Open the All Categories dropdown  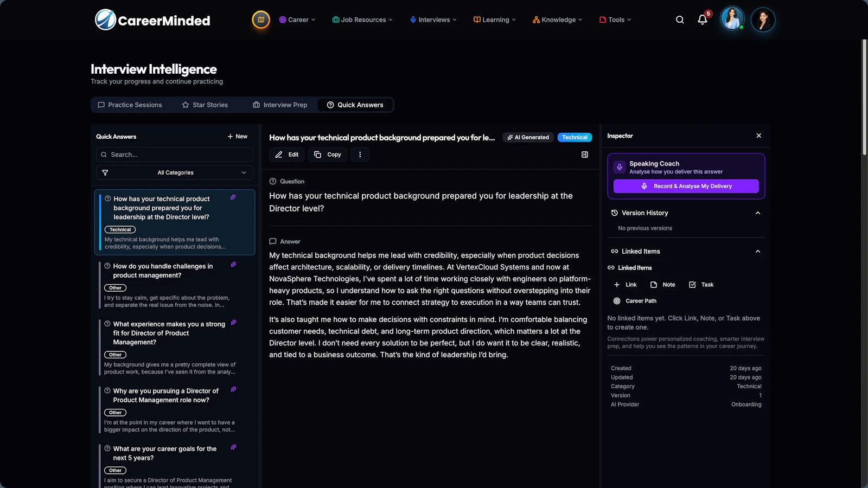click(x=175, y=172)
